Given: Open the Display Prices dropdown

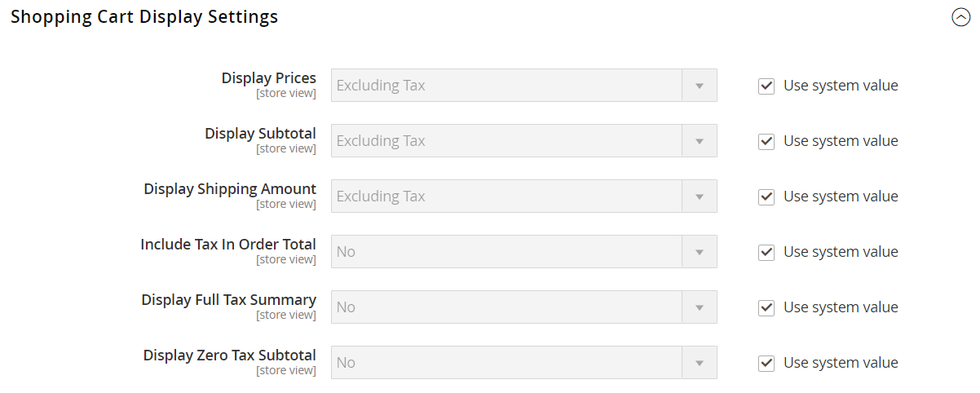Looking at the screenshot, I should tap(523, 86).
